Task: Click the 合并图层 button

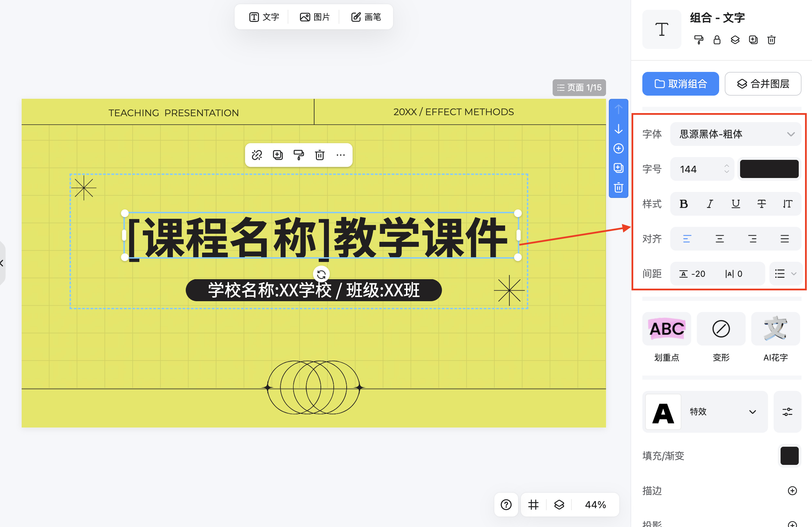Action: pyautogui.click(x=763, y=84)
